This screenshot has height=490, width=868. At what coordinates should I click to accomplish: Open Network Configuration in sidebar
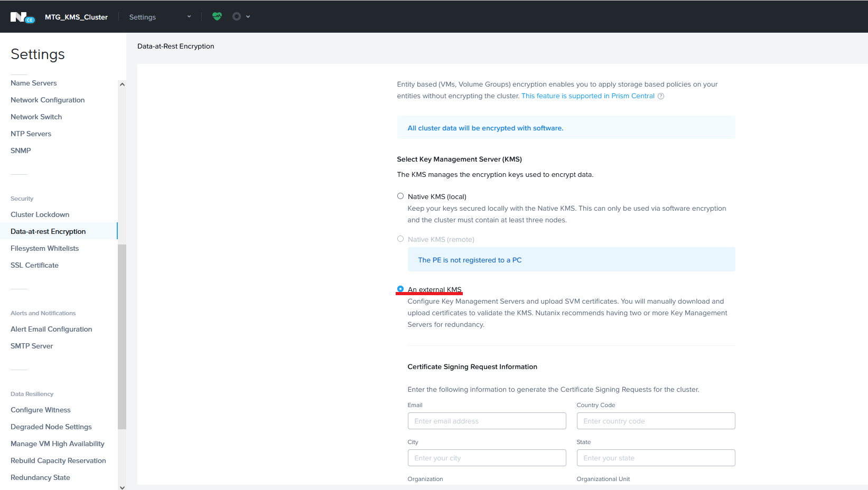pos(48,100)
